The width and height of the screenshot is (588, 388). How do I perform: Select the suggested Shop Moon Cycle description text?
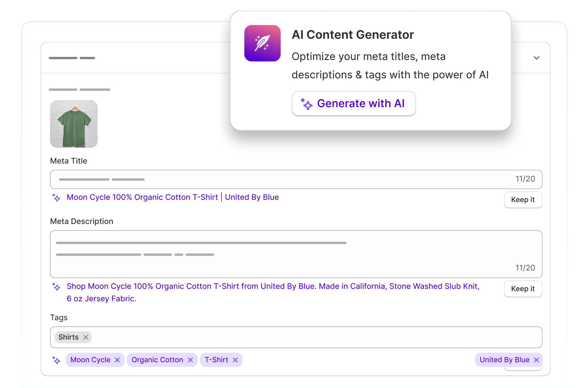point(273,286)
